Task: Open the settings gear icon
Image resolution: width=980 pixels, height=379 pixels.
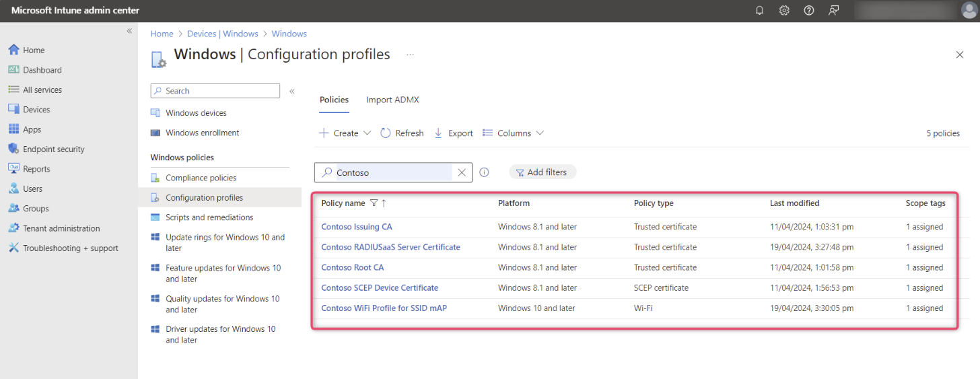Action: [x=784, y=11]
